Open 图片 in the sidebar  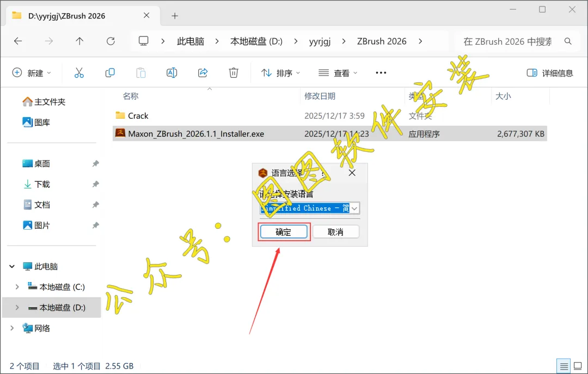point(36,225)
